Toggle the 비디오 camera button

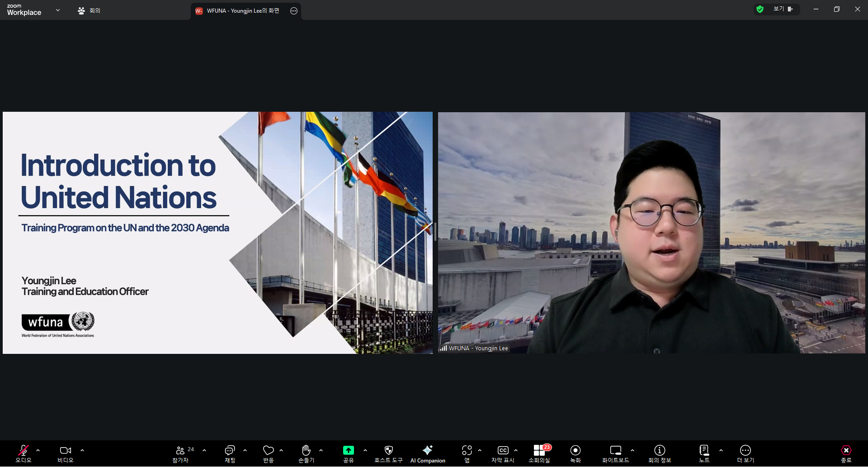[66, 453]
